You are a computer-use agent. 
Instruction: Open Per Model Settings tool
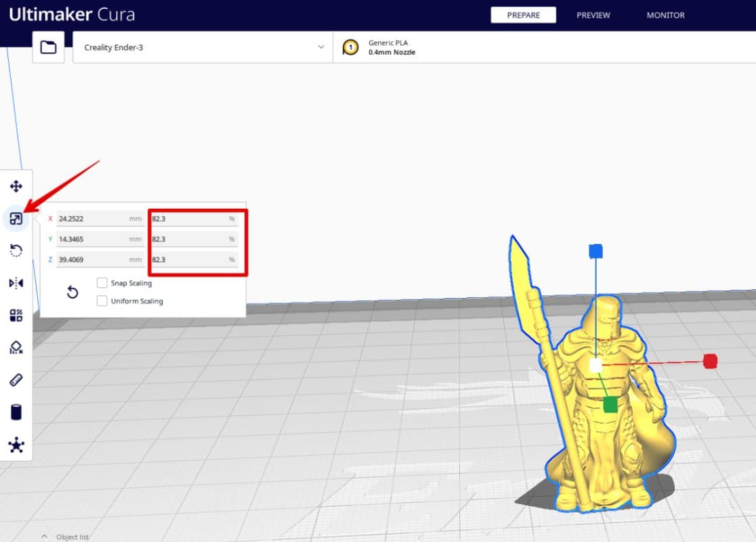[x=16, y=315]
